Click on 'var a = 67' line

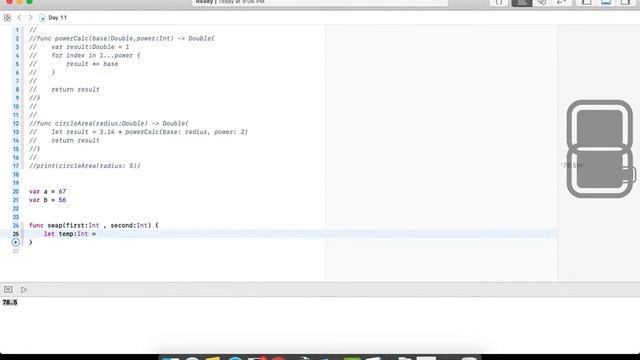point(47,191)
